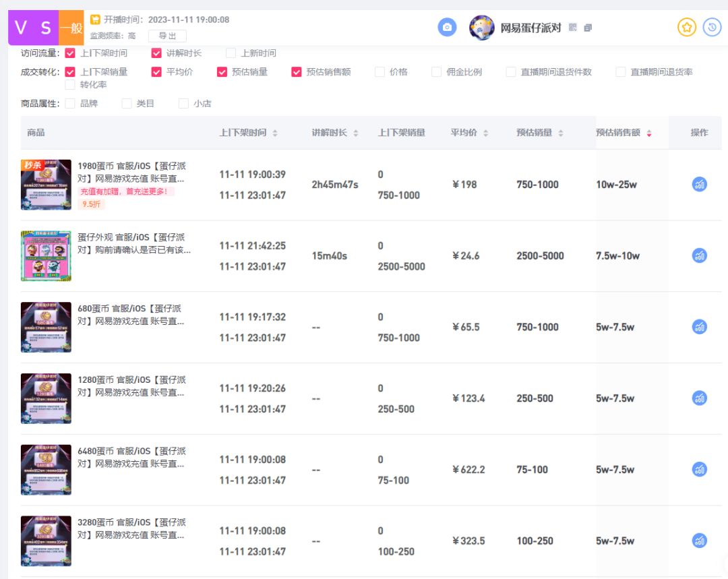
Task: Open the 6480蛋币 官服/iOS product title
Action: [x=132, y=458]
